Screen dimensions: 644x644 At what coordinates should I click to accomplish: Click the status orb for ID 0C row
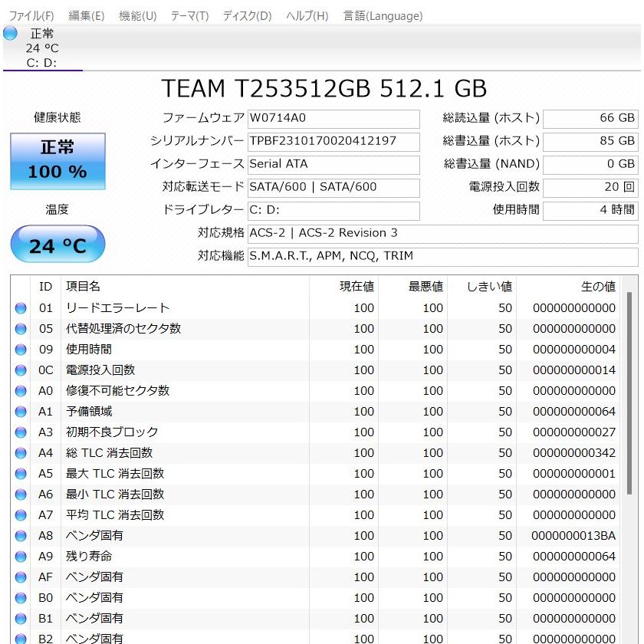point(21,370)
